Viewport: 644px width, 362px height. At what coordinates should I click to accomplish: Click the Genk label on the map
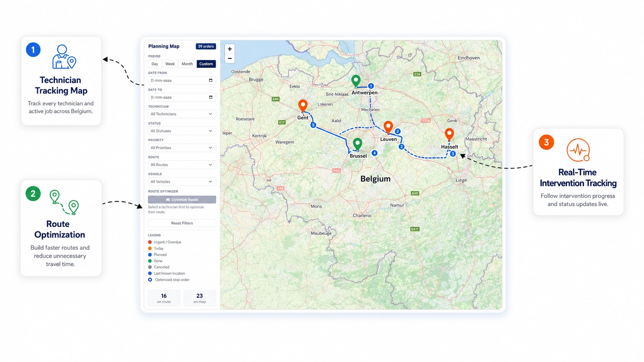click(452, 121)
